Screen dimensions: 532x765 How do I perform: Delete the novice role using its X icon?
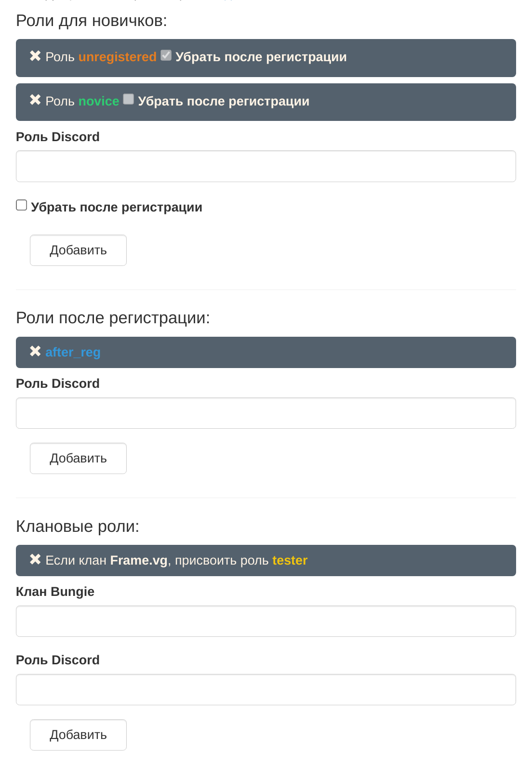pyautogui.click(x=35, y=100)
